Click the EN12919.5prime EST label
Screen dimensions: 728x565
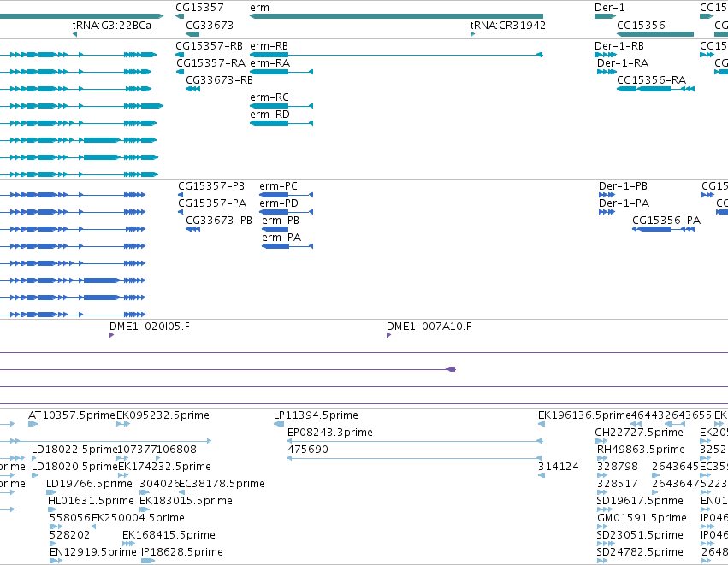93,552
